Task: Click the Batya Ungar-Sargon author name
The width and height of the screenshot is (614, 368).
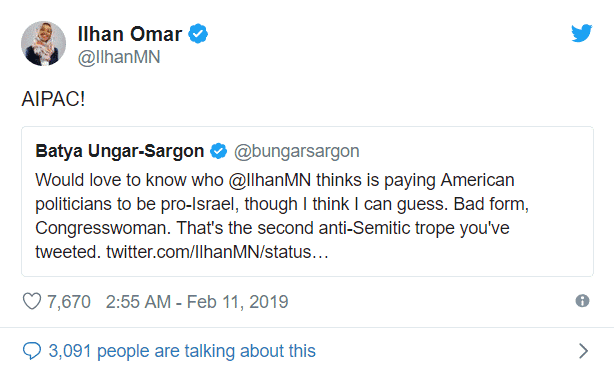Action: (x=120, y=151)
